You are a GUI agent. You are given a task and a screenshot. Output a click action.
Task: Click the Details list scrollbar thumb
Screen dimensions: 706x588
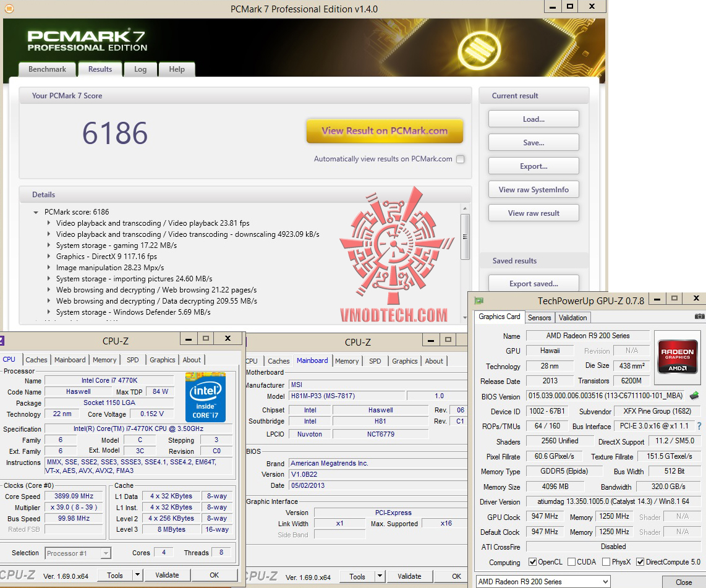(x=465, y=237)
